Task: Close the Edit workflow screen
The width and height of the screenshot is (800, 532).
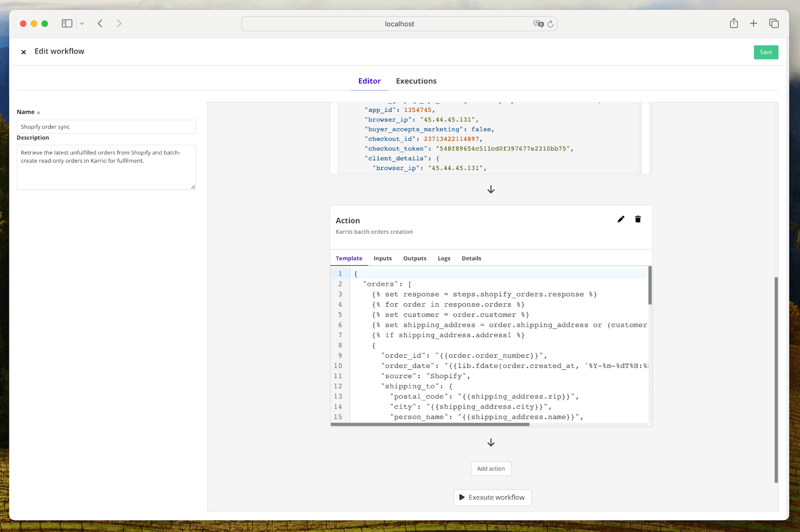Action: [x=23, y=51]
